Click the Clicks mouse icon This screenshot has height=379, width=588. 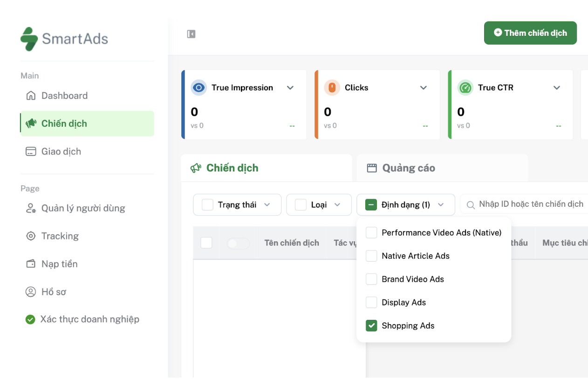(x=332, y=88)
